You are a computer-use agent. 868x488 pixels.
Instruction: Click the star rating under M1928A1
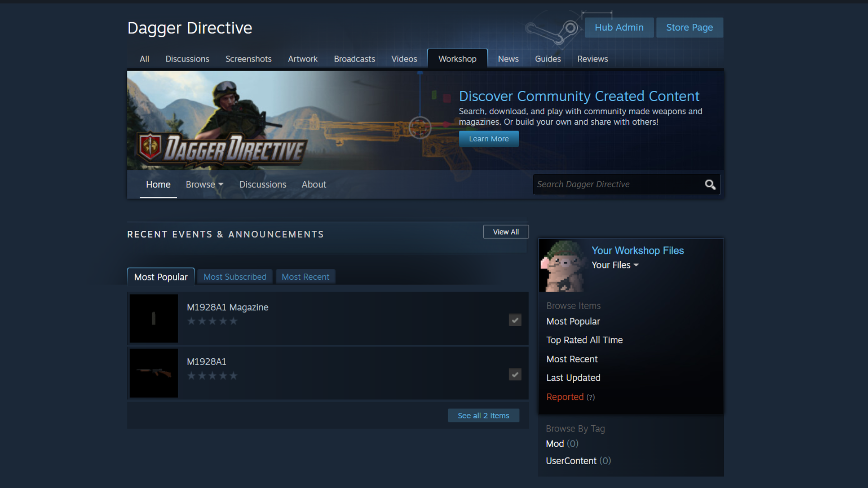tap(212, 376)
